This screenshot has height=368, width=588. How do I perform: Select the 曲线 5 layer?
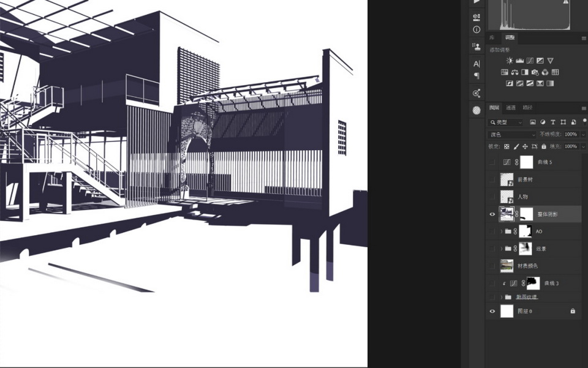pos(545,162)
